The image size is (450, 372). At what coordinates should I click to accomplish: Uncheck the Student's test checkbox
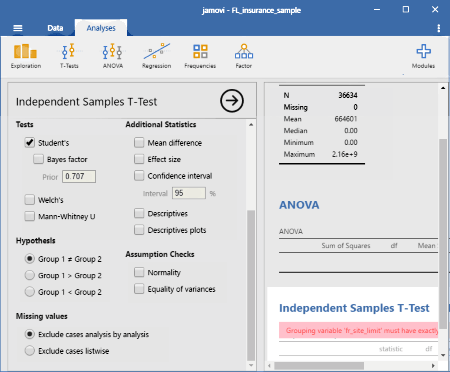30,143
